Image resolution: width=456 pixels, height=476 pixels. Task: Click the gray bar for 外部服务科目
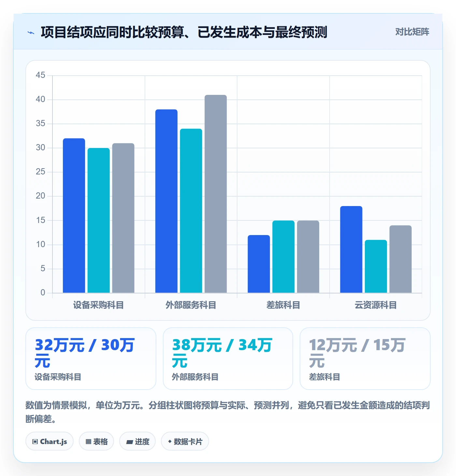(216, 194)
